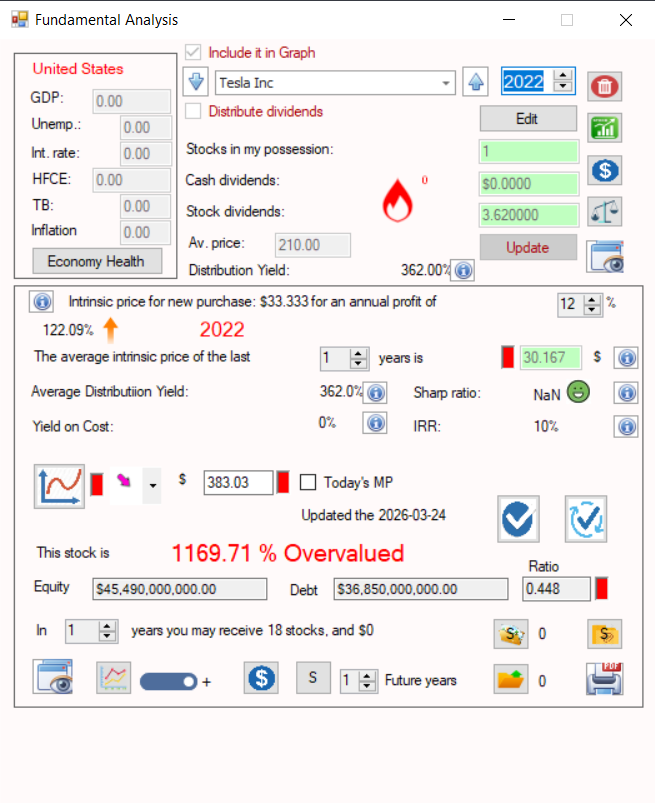Click the blue down arrow beside company name
Screen dimensions: 655x803
[x=196, y=81]
